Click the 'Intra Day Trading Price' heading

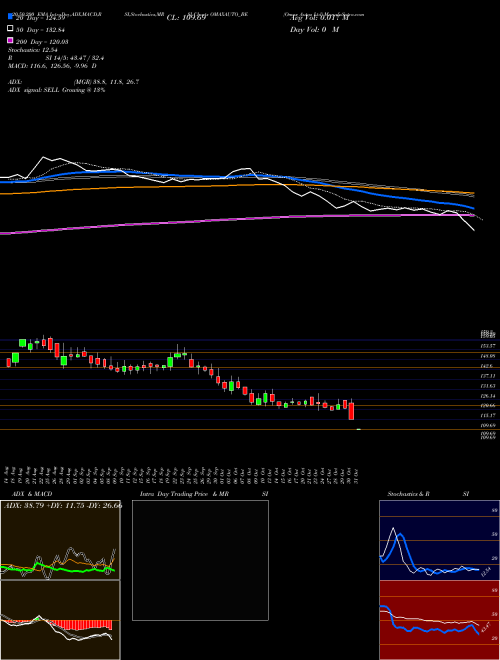click(x=174, y=494)
